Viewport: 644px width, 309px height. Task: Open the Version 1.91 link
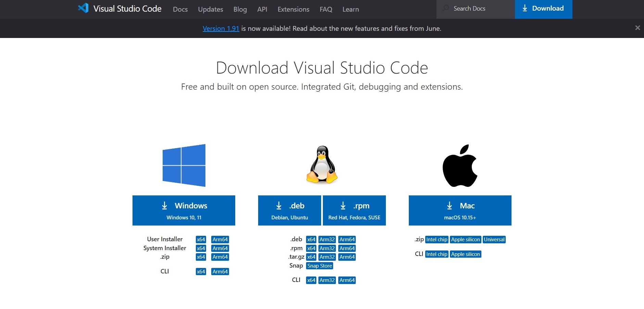(x=221, y=28)
